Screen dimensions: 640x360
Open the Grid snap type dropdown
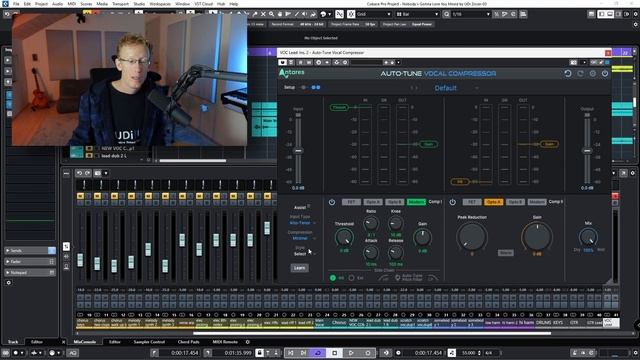click(x=373, y=14)
